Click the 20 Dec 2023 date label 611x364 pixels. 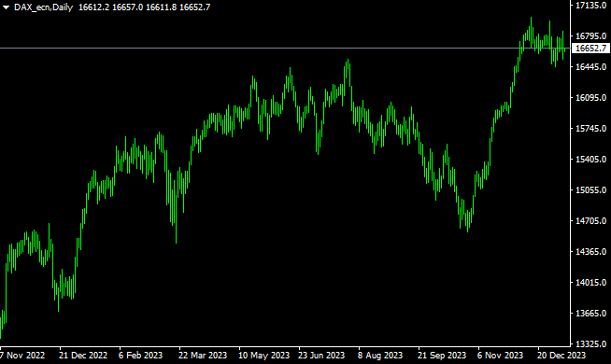tap(561, 355)
